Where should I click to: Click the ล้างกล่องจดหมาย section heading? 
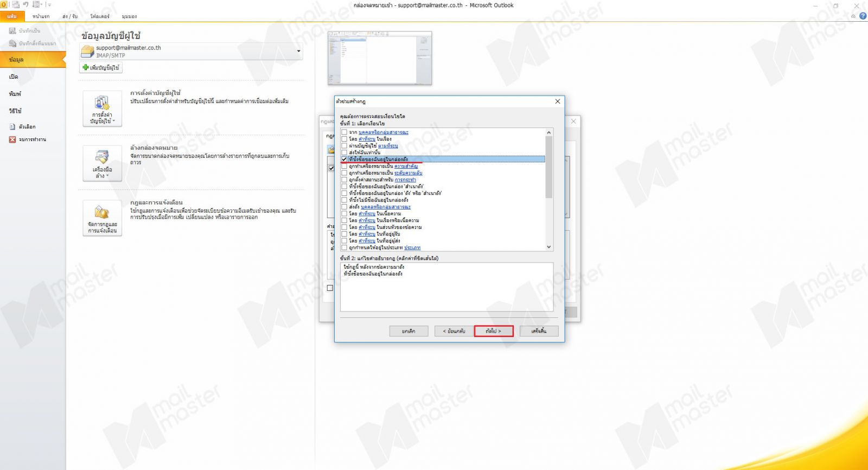(x=154, y=148)
